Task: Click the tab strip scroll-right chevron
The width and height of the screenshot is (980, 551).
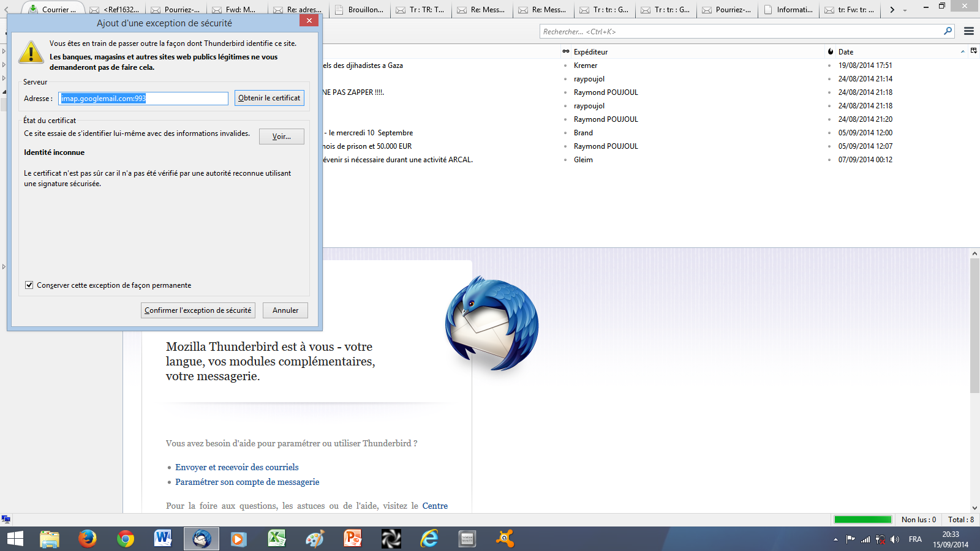Action: [x=892, y=10]
